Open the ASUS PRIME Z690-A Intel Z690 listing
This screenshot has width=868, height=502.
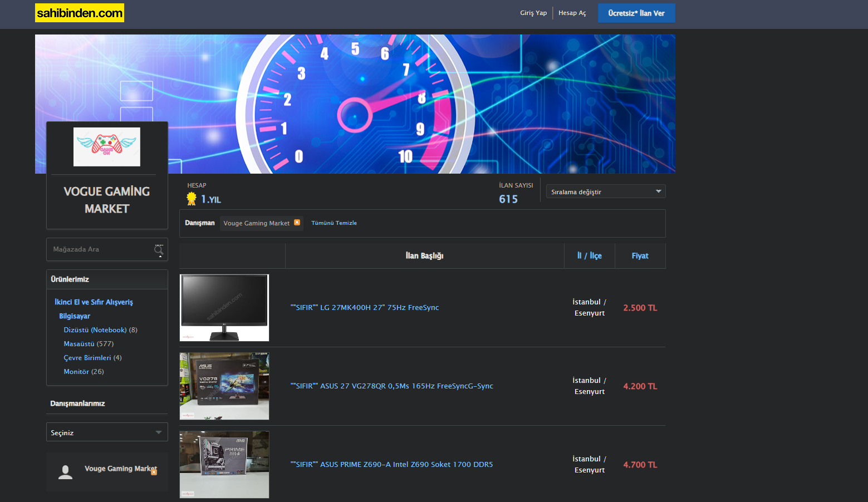click(x=392, y=464)
